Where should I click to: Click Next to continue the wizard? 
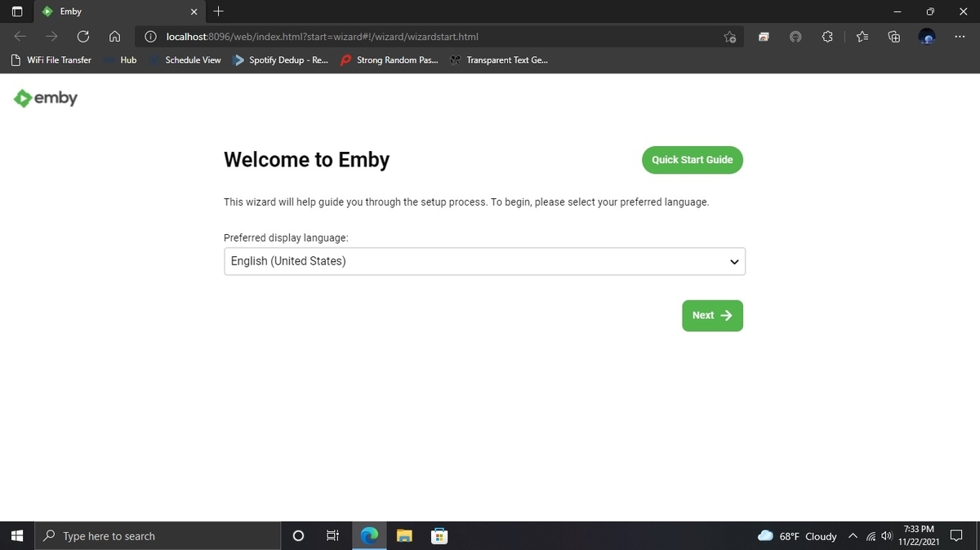pyautogui.click(x=712, y=316)
